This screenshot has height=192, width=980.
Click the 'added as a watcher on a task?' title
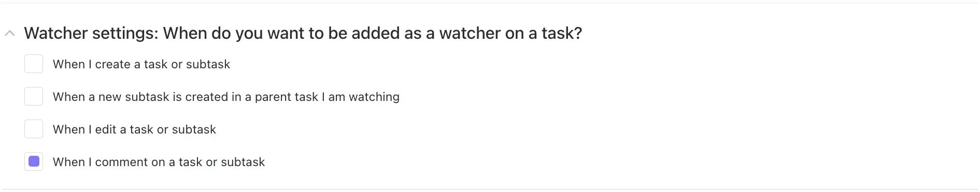click(x=467, y=33)
